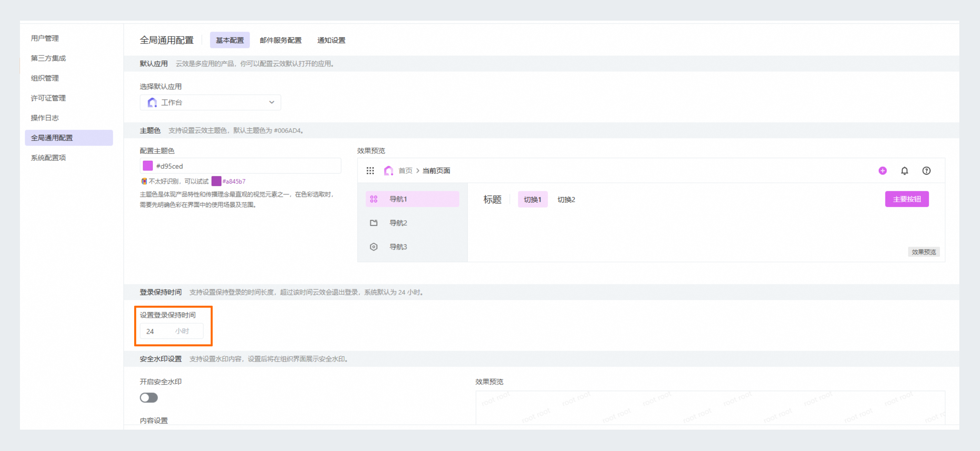Switch to the 基本配置 tab
Image resolution: width=980 pixels, height=451 pixels.
[230, 40]
